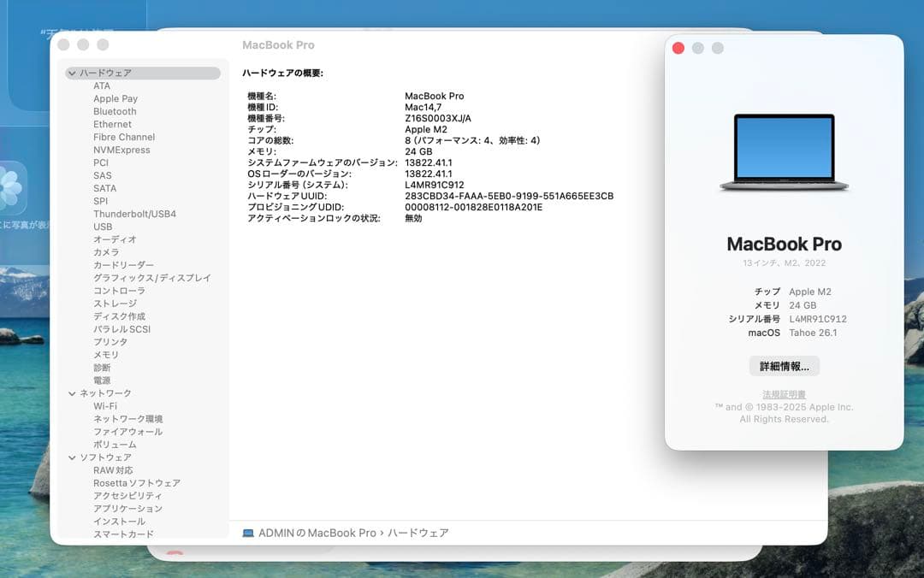Open グラフィックス/ディスプレイ entry

point(152,278)
